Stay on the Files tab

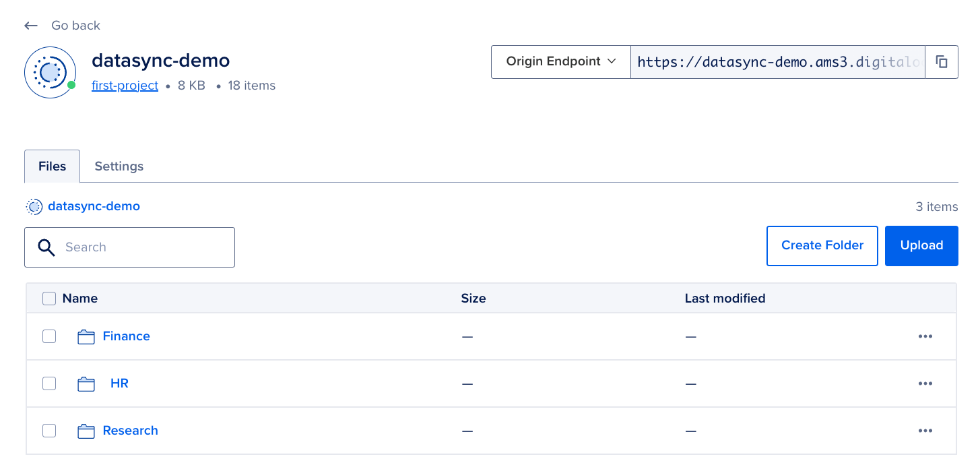pyautogui.click(x=52, y=166)
